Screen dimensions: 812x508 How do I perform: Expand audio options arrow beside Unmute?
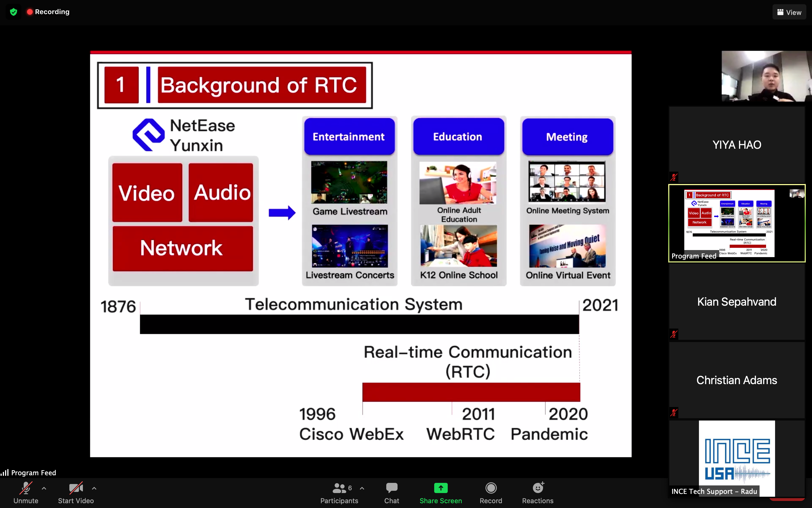44,488
